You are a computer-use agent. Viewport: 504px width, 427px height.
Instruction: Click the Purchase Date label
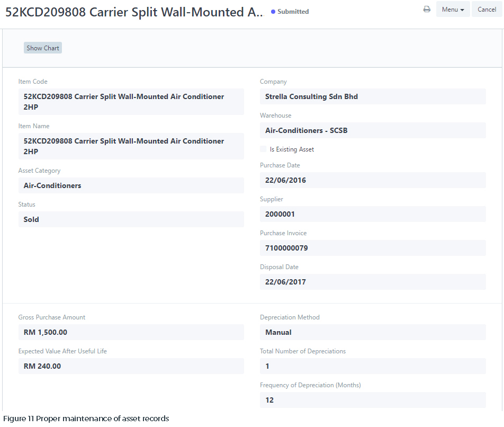pos(280,165)
